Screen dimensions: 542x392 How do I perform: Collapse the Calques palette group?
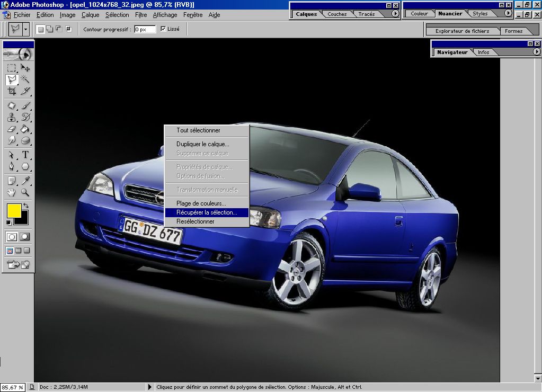point(388,5)
